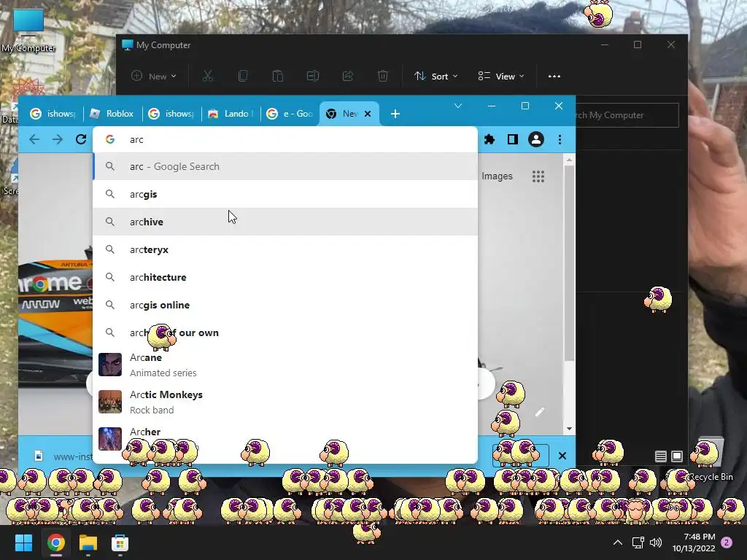Screen dimensions: 747x560
Task: Select the archive suggestion
Action: click(x=285, y=222)
